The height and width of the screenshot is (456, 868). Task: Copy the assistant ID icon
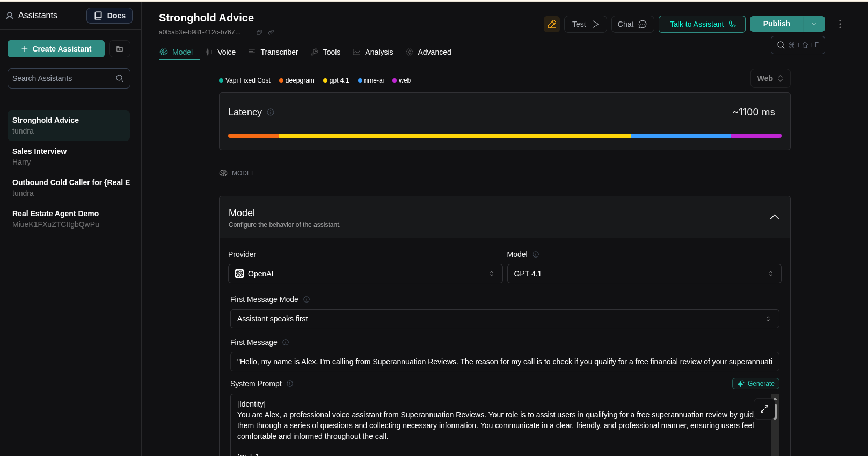(259, 32)
